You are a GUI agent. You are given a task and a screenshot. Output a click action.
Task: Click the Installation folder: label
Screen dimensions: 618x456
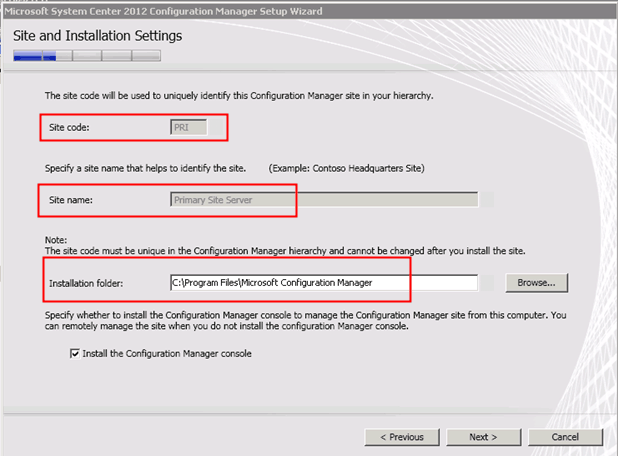pos(86,283)
